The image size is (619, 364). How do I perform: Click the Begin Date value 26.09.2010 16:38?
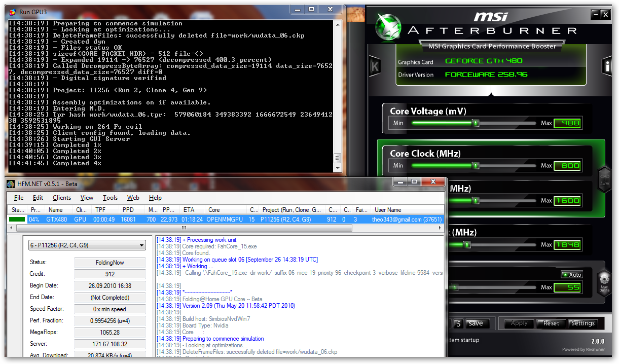pos(110,286)
